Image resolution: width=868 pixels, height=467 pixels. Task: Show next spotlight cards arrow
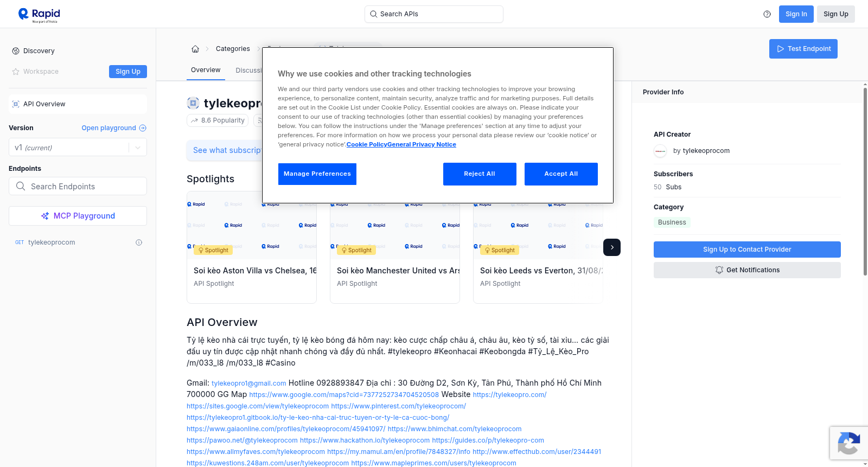pos(612,247)
